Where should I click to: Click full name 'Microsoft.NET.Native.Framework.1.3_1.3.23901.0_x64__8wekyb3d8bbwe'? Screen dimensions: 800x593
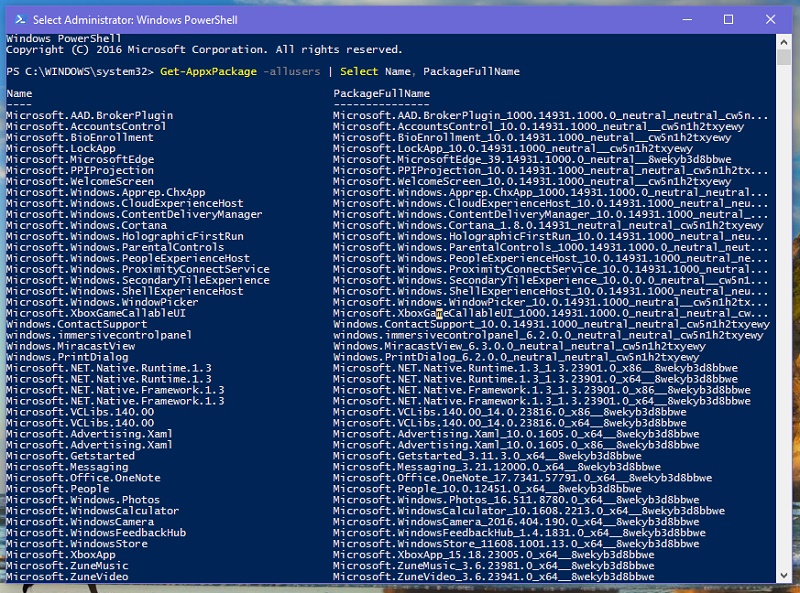point(542,401)
